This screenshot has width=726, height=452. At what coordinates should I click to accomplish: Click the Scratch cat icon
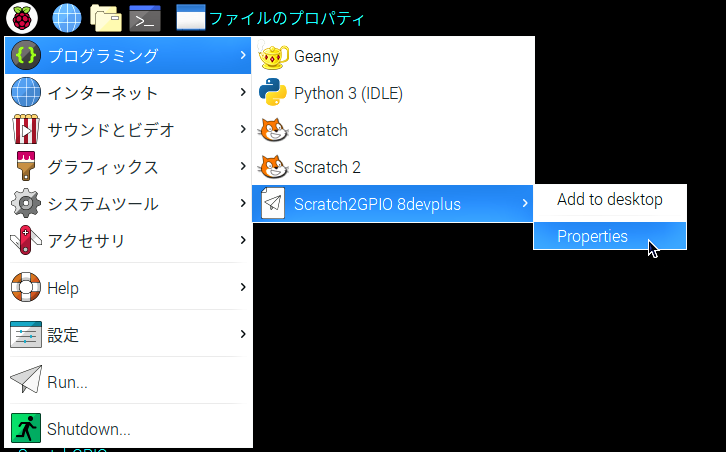pos(273,130)
